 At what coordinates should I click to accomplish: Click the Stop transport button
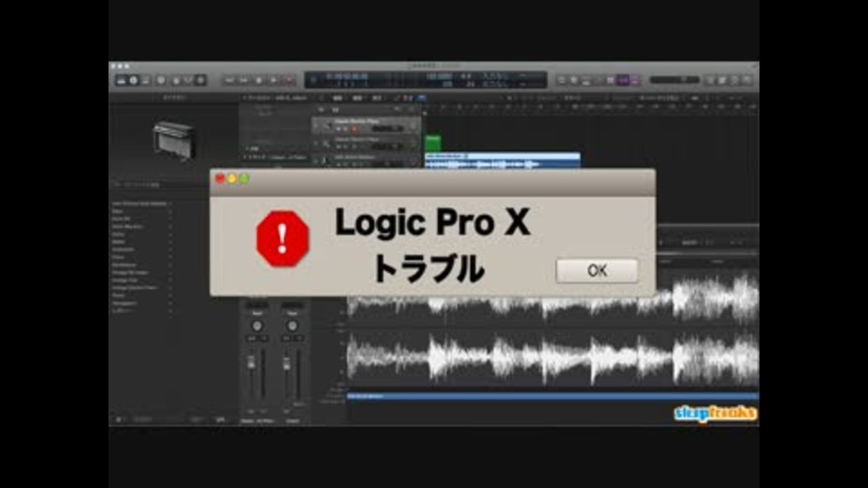259,80
